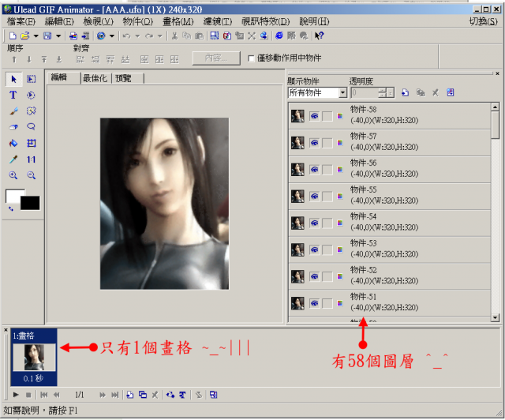Click the 1:1 actual size tool
Screen dimensions: 505x420
point(32,159)
